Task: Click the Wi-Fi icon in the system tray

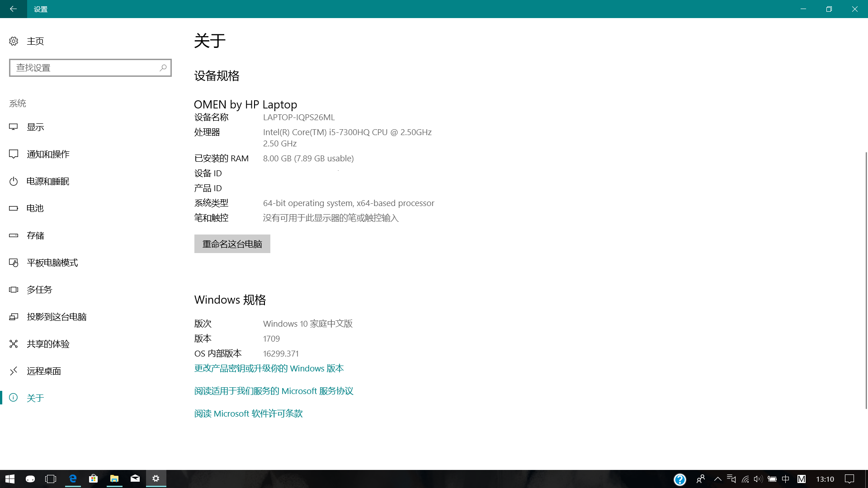Action: pos(745,479)
